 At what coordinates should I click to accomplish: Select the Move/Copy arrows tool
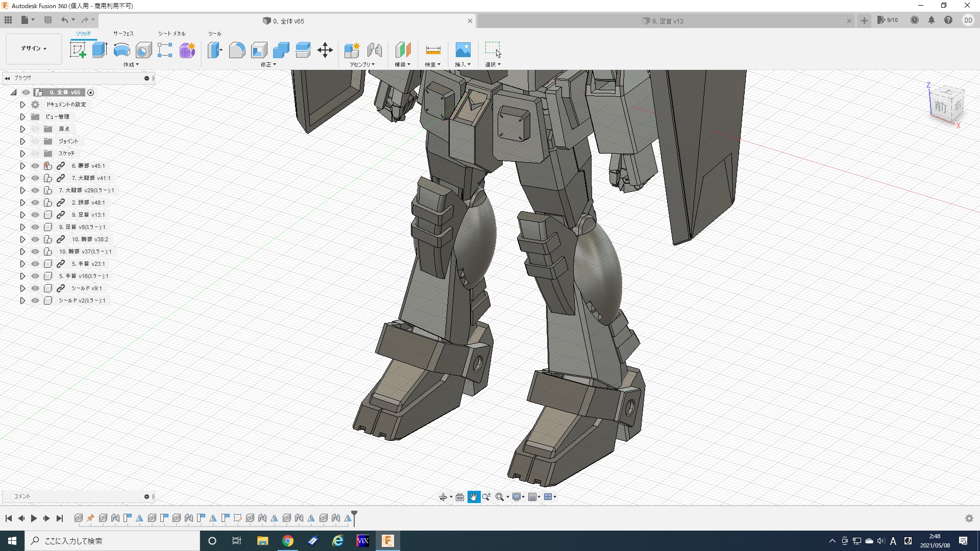coord(325,50)
